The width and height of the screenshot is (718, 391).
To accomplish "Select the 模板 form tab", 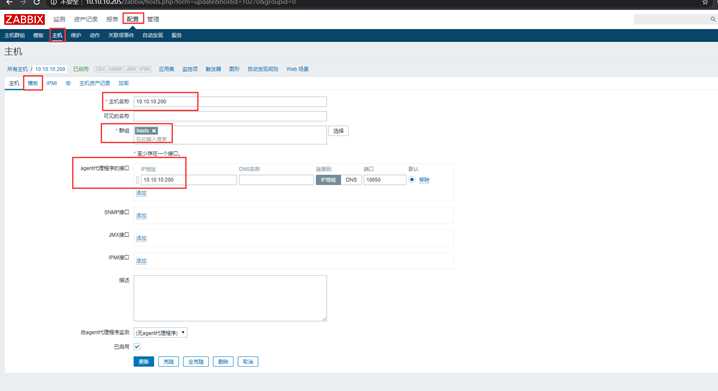I will pyautogui.click(x=33, y=83).
